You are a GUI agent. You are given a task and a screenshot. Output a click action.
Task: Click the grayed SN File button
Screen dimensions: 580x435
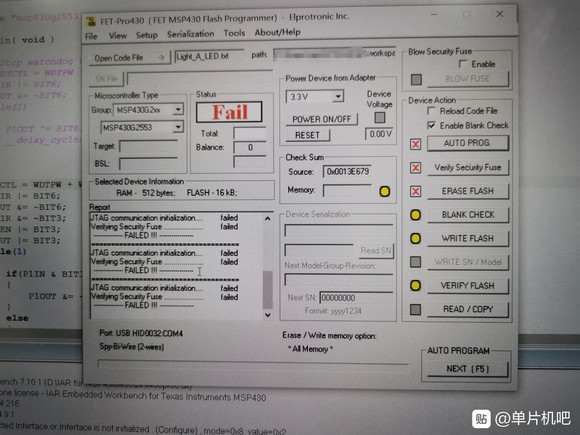(106, 79)
